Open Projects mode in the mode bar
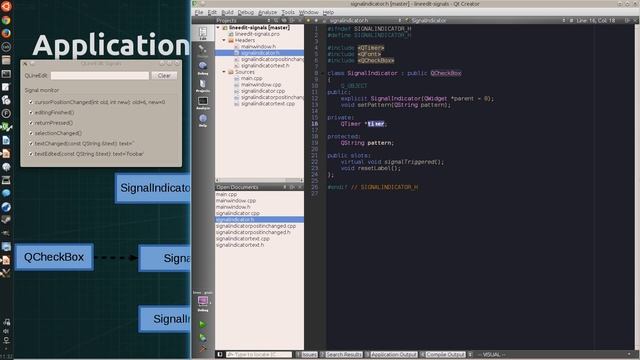This screenshot has height=360, width=640. 203,86
